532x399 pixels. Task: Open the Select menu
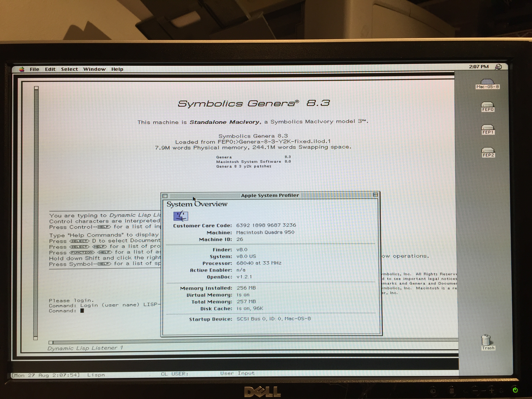(x=69, y=69)
